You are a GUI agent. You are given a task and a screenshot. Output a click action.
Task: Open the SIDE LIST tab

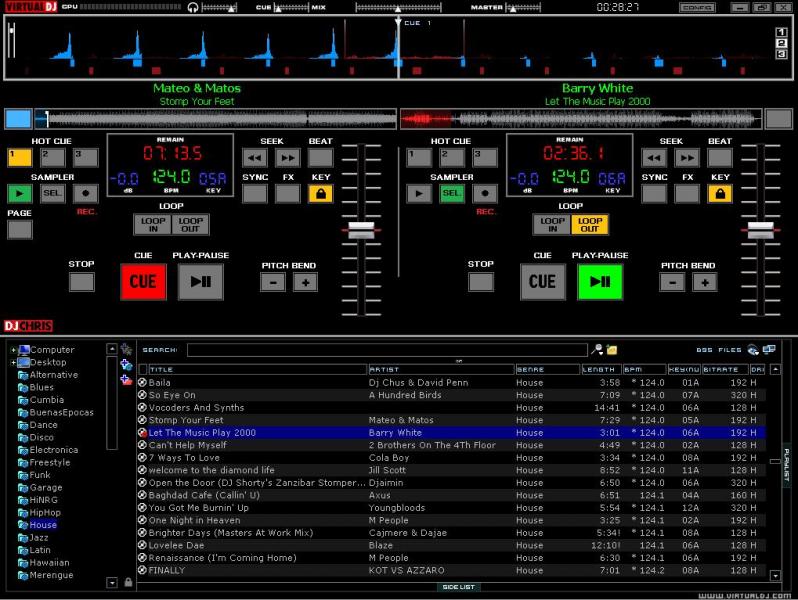click(x=459, y=587)
